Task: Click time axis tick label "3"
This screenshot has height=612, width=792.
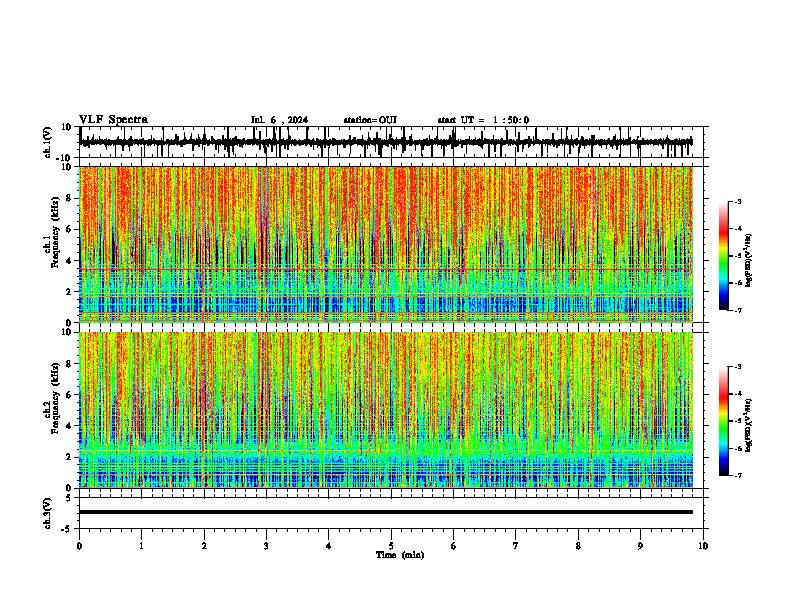Action: pyautogui.click(x=266, y=546)
